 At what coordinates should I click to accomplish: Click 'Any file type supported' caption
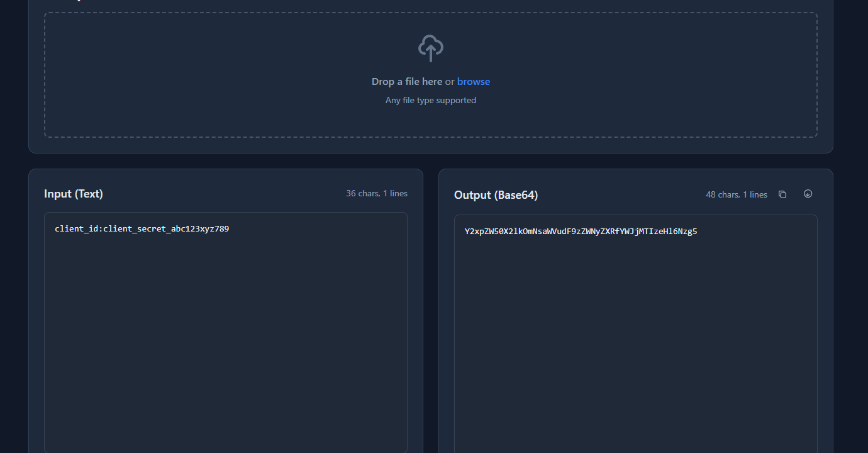(x=431, y=100)
